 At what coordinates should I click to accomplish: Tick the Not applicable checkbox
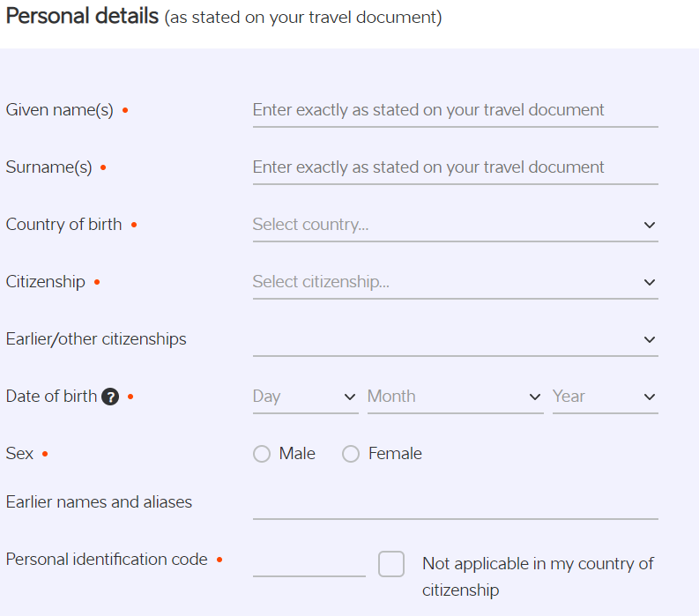pyautogui.click(x=391, y=564)
